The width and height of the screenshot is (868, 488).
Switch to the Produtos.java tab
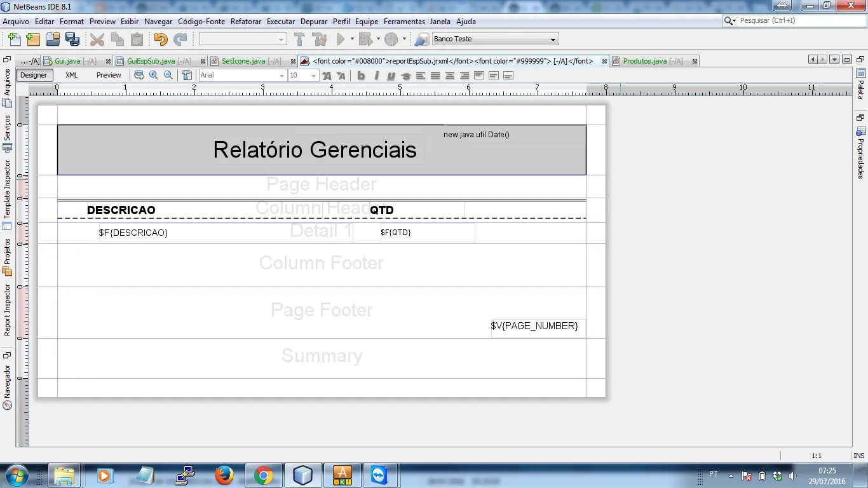[x=644, y=61]
